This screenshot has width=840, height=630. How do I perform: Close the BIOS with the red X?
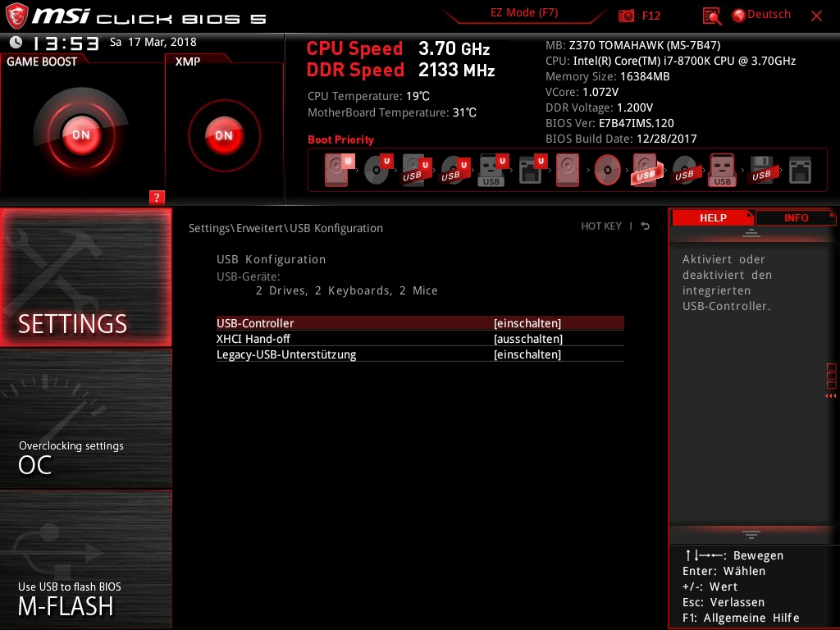[x=816, y=16]
